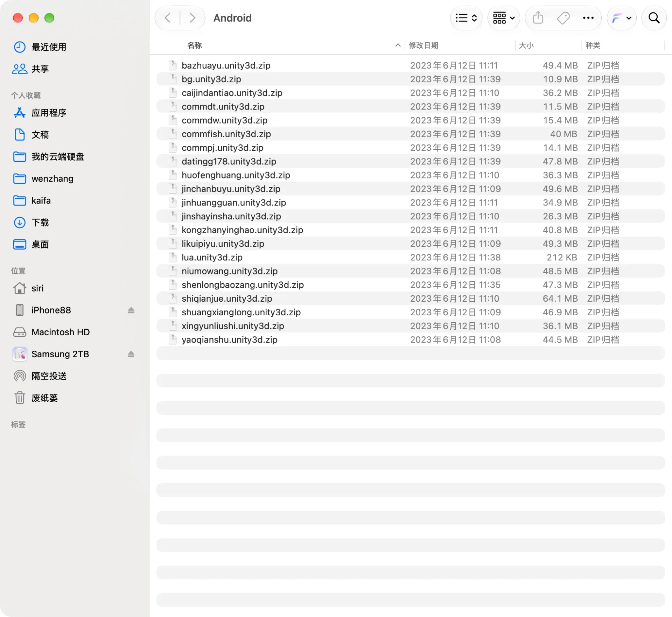
Task: Select bazhuayu.unity3d.zip file
Action: [x=411, y=65]
